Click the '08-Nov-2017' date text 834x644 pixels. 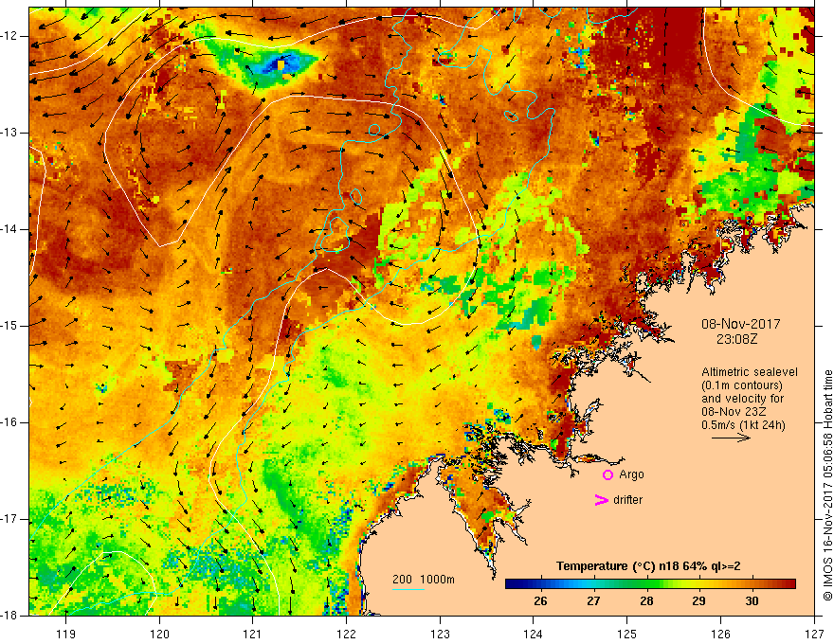point(740,324)
